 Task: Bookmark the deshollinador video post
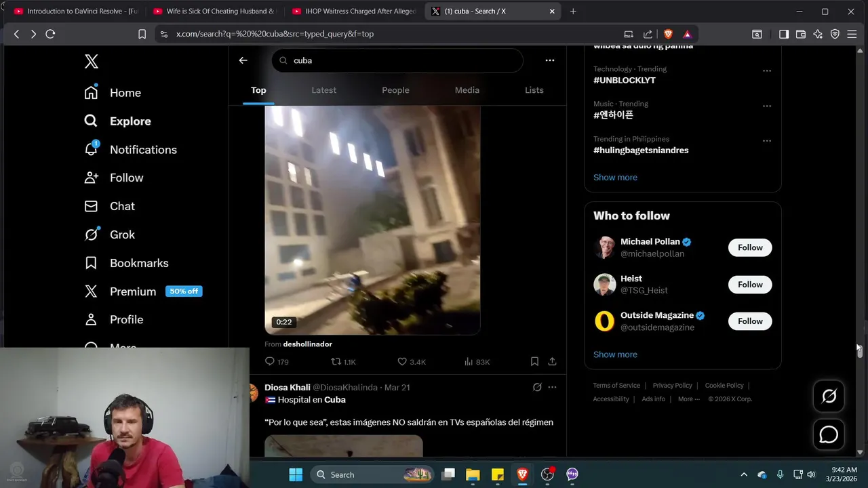point(534,362)
